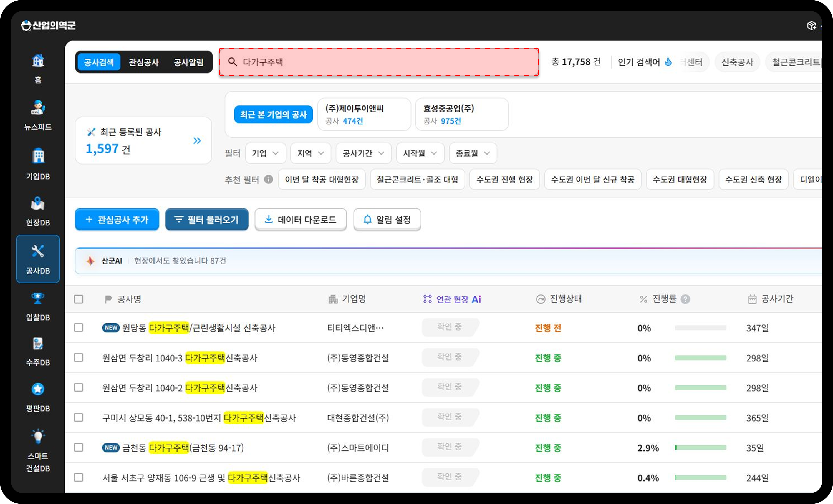Check the 원당동 다가구주택 row checkbox
This screenshot has width=833, height=504.
click(79, 327)
